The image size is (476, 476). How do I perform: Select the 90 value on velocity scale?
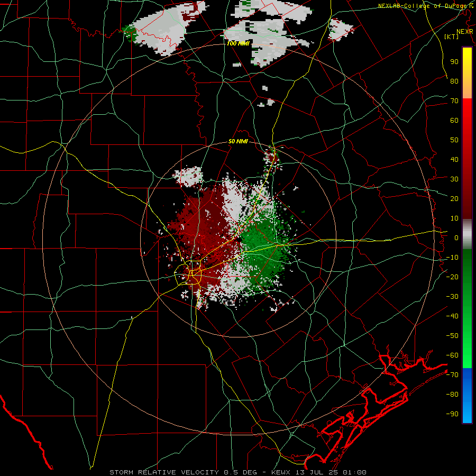[454, 62]
